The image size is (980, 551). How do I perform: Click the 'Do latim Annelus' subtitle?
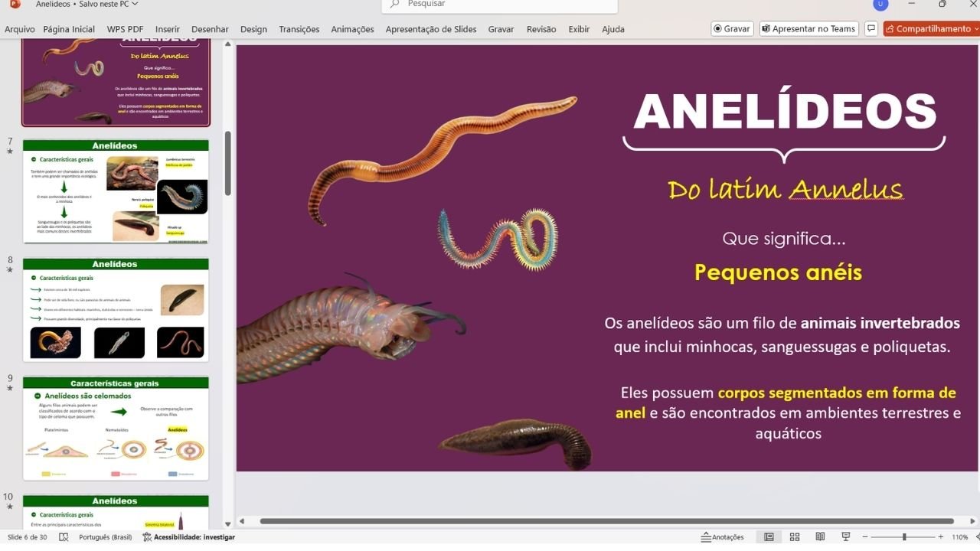[x=785, y=189]
